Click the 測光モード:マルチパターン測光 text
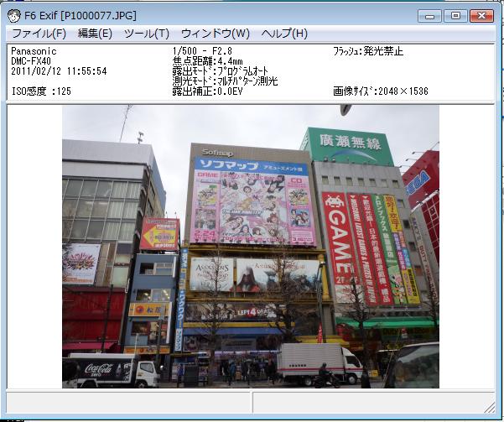 point(225,81)
